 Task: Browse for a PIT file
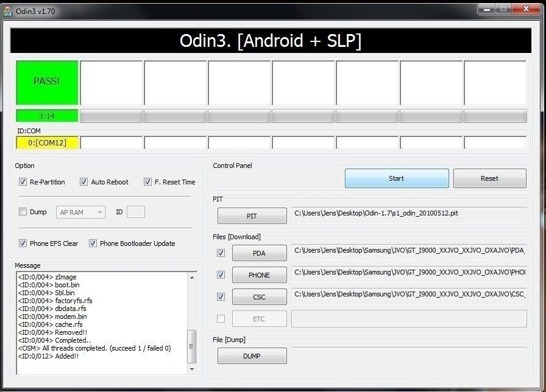252,216
